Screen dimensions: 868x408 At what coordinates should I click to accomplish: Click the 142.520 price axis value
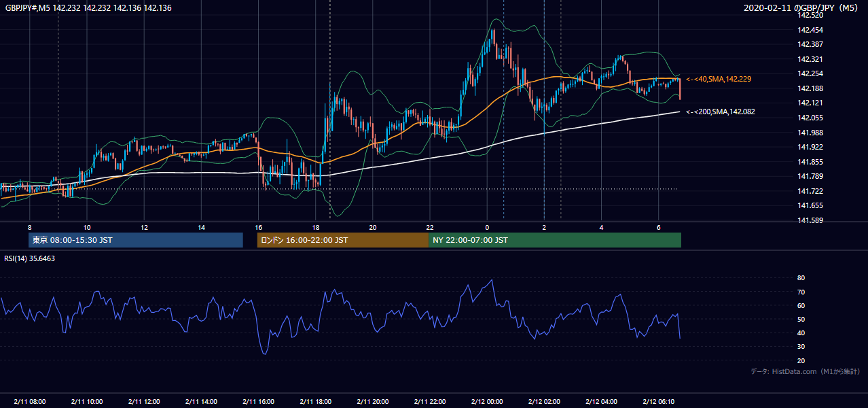pos(811,15)
